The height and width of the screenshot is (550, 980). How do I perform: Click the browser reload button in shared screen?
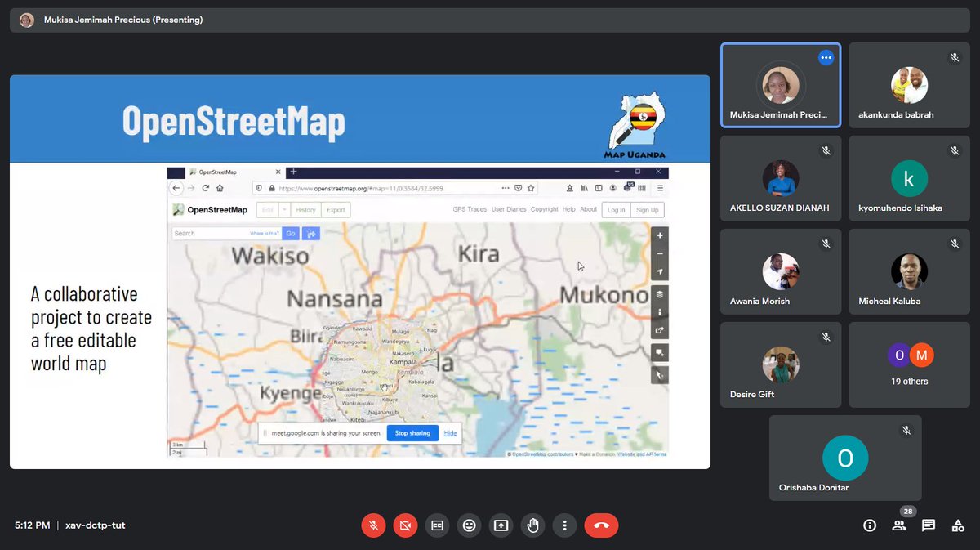click(x=206, y=188)
